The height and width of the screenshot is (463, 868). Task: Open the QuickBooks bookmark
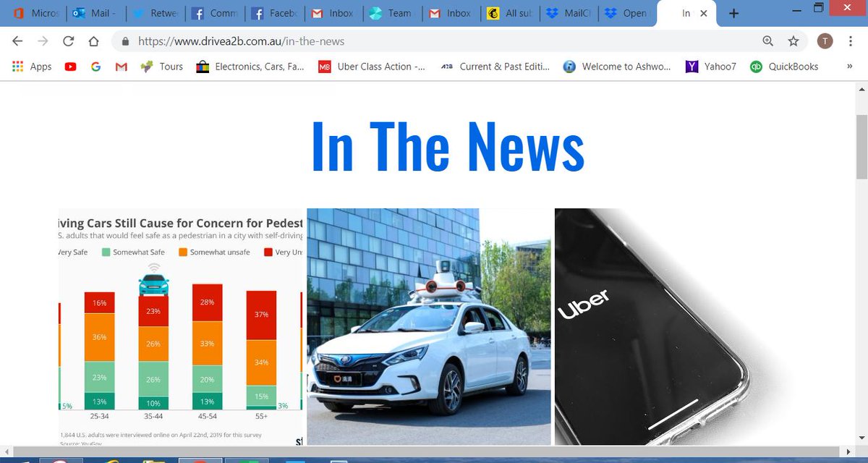pyautogui.click(x=784, y=67)
